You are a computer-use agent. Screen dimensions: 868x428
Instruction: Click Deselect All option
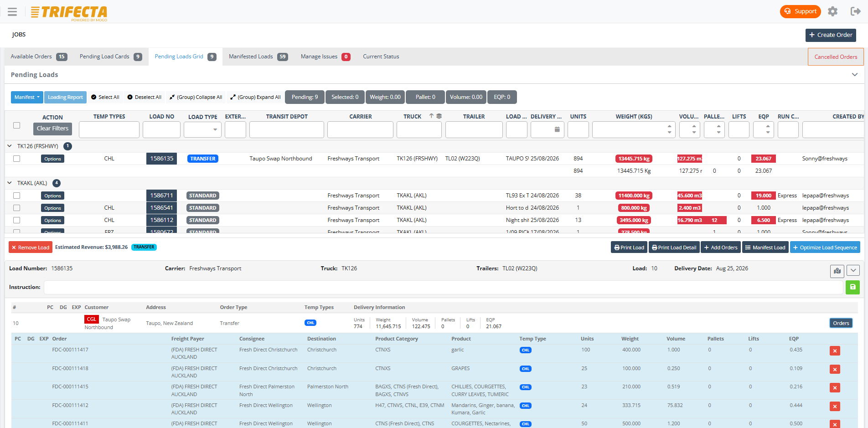tap(145, 97)
